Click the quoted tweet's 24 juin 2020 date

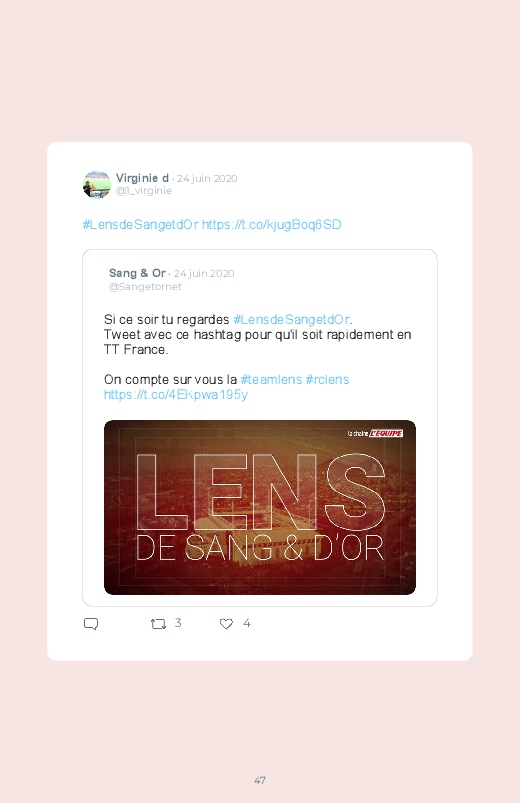point(204,273)
